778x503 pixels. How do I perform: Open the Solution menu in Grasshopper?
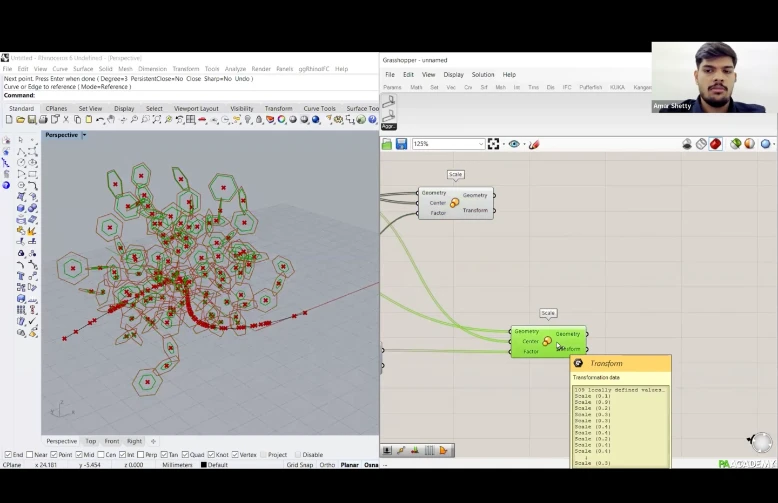(x=482, y=75)
